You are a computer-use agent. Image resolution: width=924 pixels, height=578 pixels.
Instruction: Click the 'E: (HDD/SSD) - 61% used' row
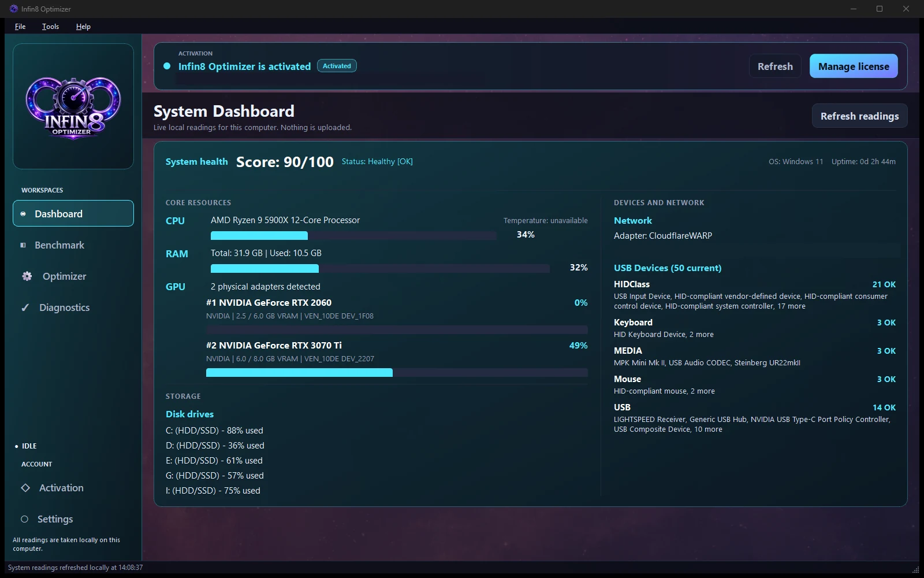click(214, 461)
